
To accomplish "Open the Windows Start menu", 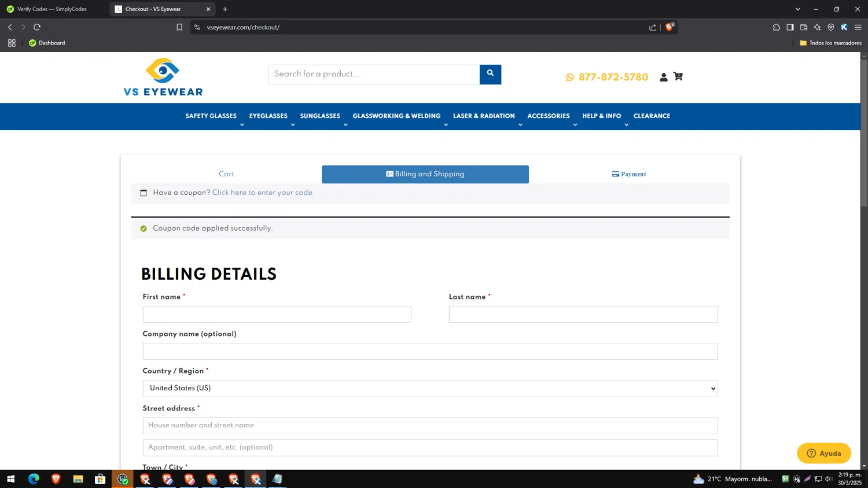I will (x=10, y=479).
